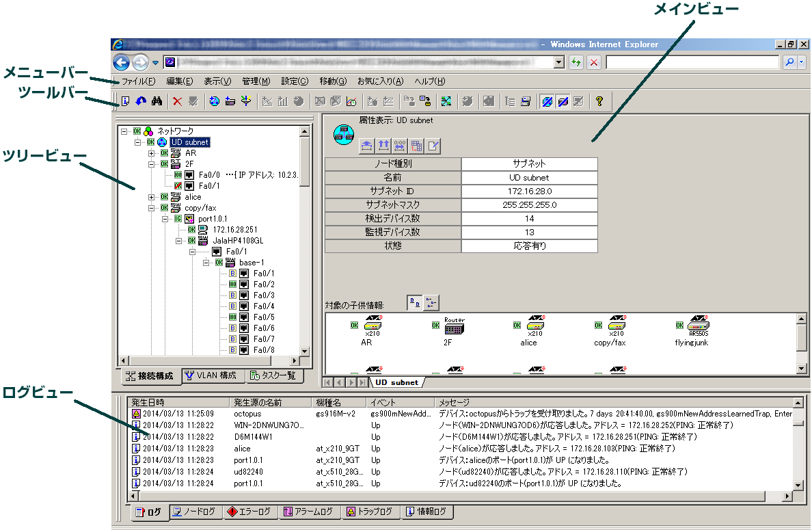
Task: Click the chart with clock toolbar icon
Action: pos(351,101)
